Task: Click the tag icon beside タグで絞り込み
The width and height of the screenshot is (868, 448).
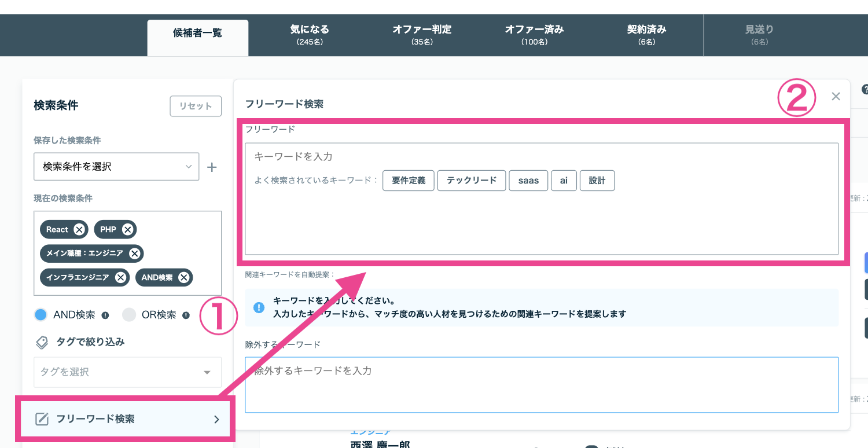Action: 42,343
